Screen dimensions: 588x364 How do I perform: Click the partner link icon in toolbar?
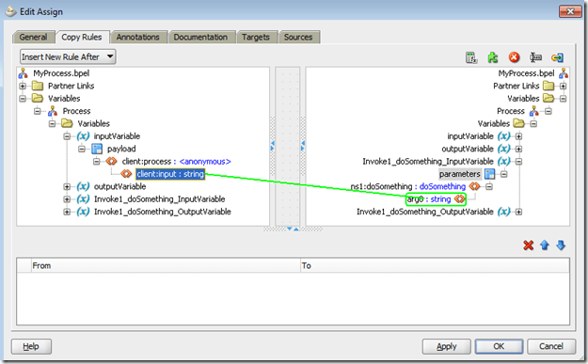557,57
